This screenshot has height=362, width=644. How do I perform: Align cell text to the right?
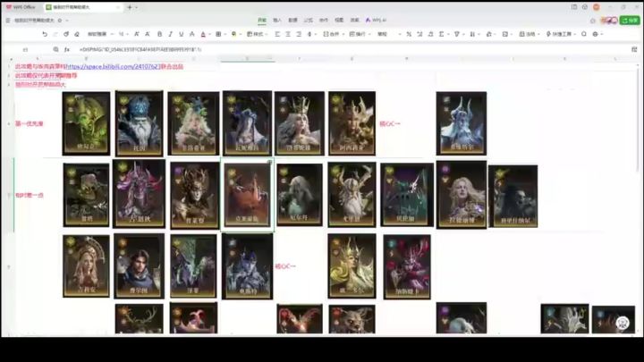(299, 34)
